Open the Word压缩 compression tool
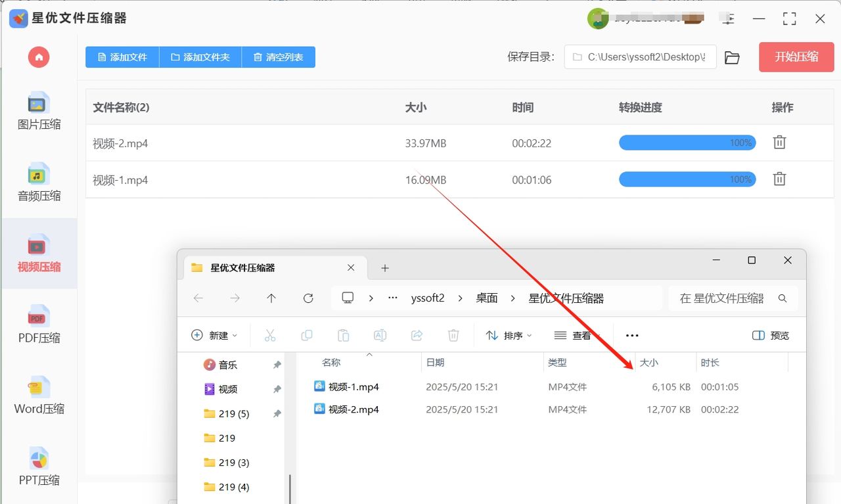Image resolution: width=841 pixels, height=504 pixels. (39, 396)
